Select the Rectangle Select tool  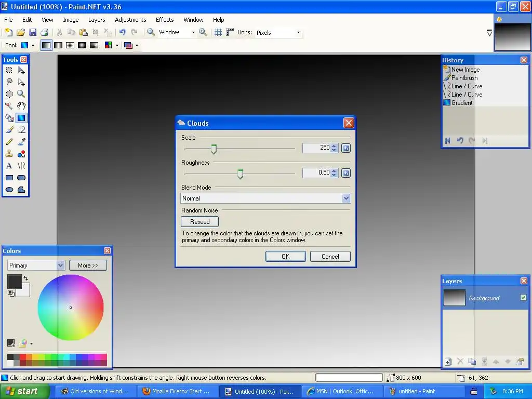click(x=9, y=70)
